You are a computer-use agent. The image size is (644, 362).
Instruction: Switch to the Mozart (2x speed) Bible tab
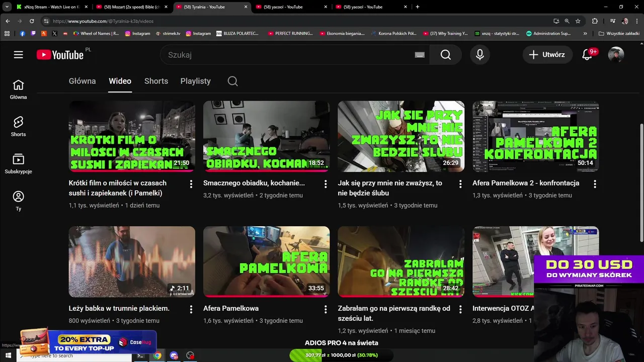pyautogui.click(x=132, y=7)
